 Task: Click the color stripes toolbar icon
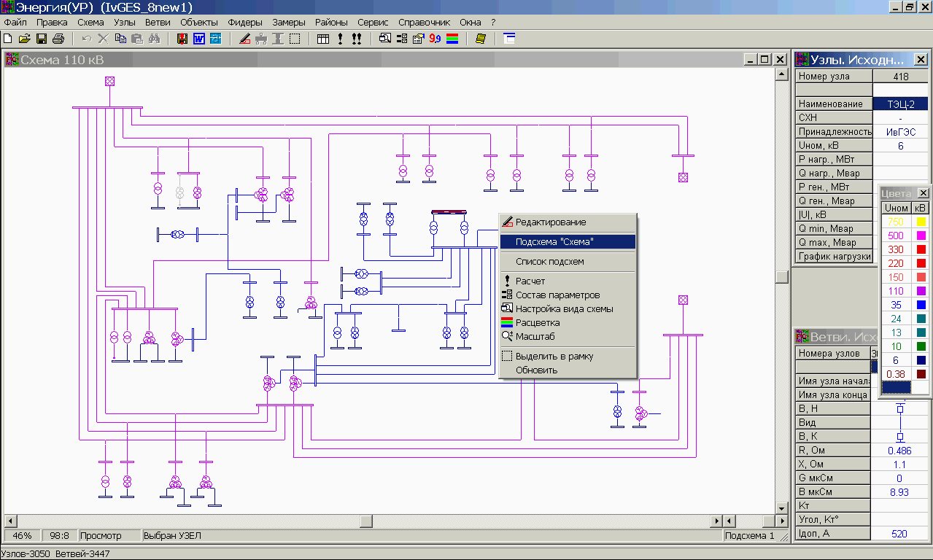452,39
